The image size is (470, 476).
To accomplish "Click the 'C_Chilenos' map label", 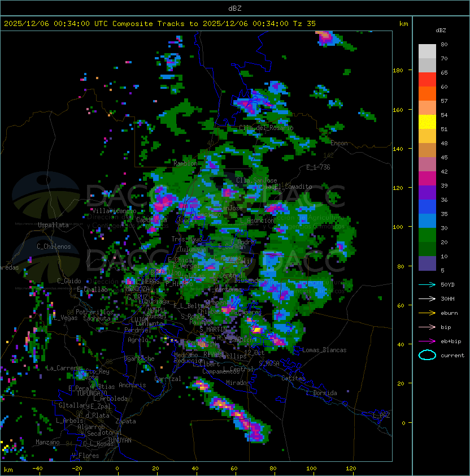I will coord(54,246).
